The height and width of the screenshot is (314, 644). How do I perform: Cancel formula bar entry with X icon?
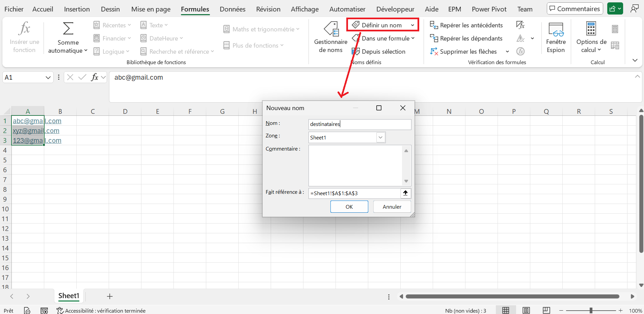click(x=70, y=77)
